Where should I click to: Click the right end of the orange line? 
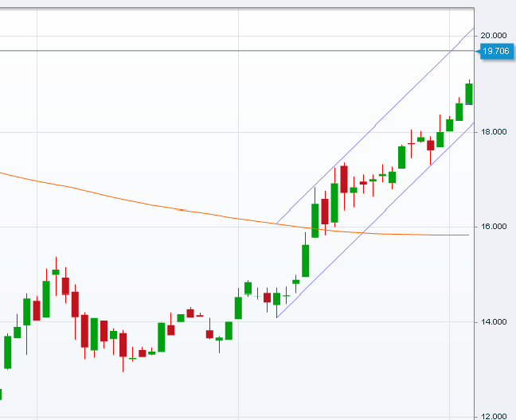(x=468, y=235)
